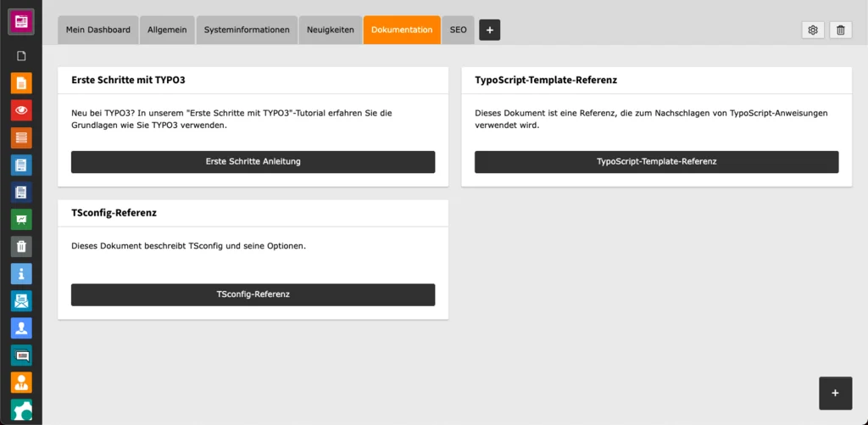Open the magenta Dashboard module icon
This screenshot has height=425, width=868.
tap(21, 22)
